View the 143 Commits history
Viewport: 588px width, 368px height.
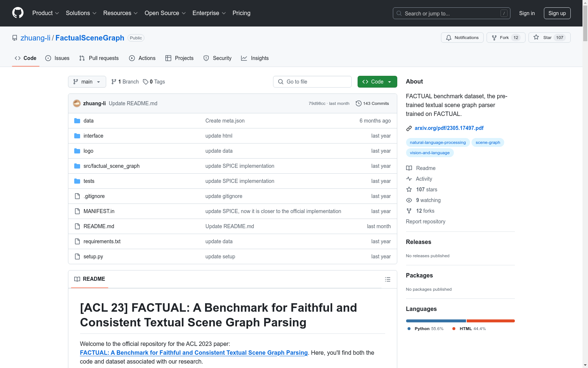[x=372, y=103]
